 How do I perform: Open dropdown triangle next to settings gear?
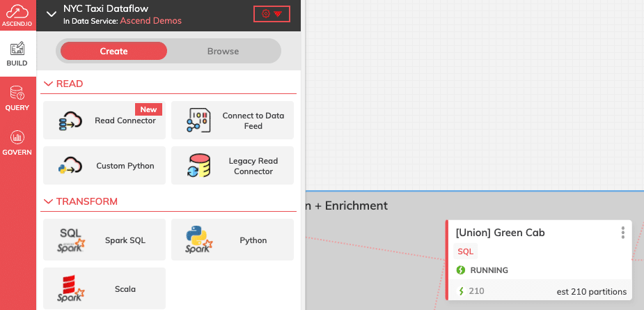click(x=278, y=15)
